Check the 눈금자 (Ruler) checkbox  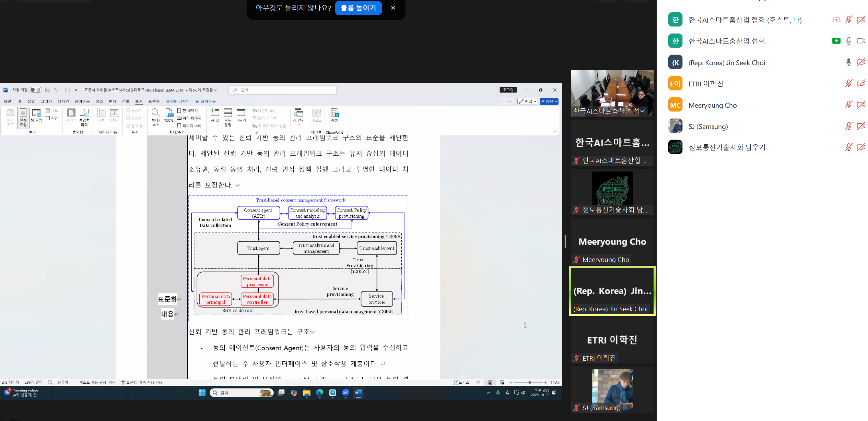128,110
